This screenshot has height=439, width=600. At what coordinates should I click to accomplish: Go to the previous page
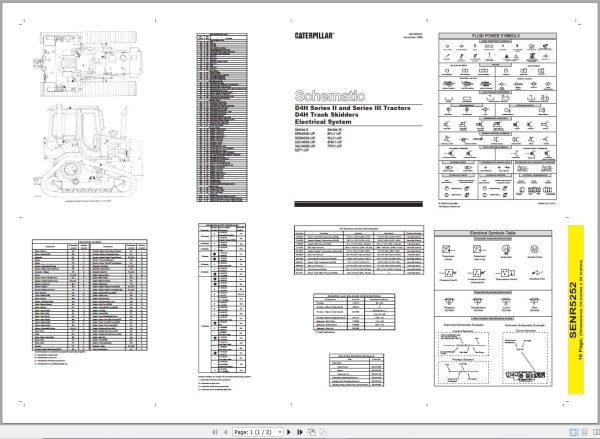tap(225, 432)
